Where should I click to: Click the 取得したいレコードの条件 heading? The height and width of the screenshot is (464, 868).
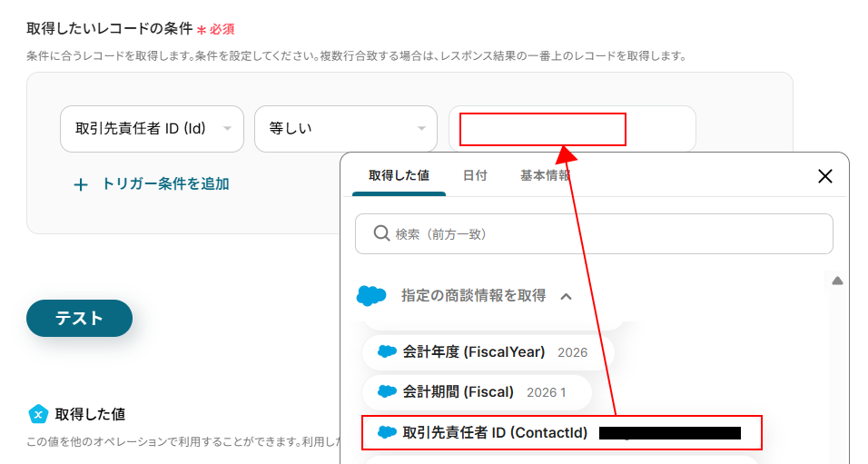click(110, 29)
